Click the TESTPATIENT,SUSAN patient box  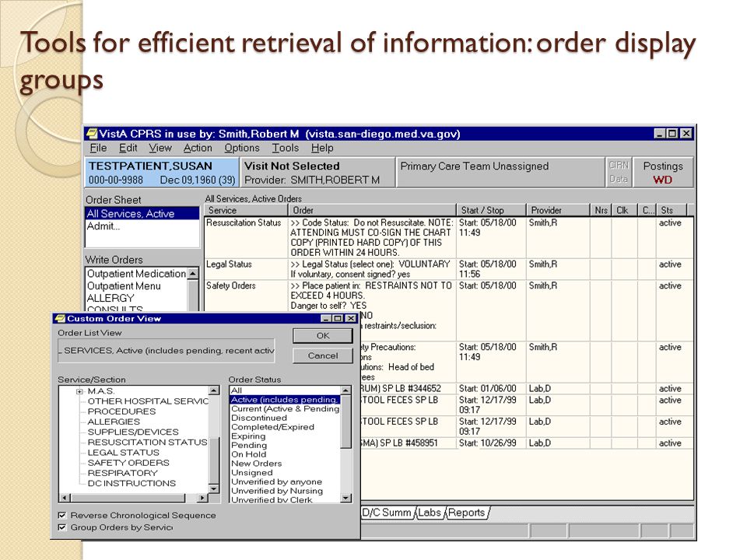(162, 173)
